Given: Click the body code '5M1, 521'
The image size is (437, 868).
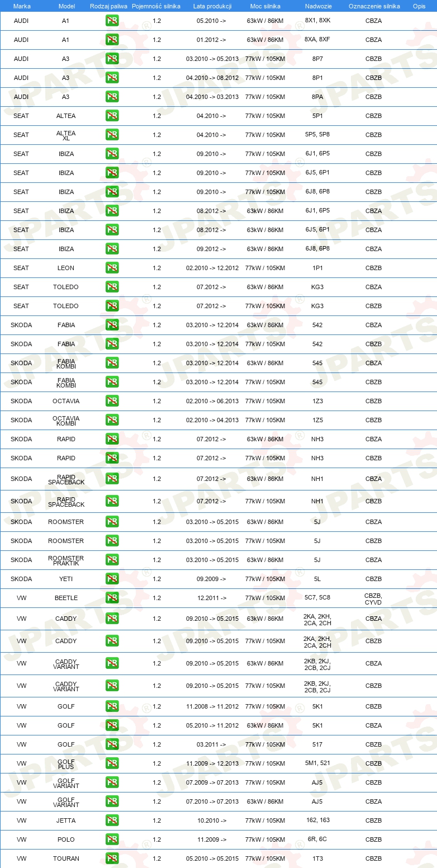Looking at the screenshot, I should point(317,763).
